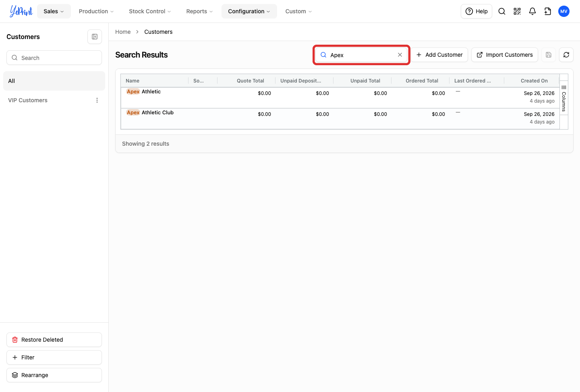This screenshot has height=392, width=580.
Task: Collapse the Customers sidebar panel
Action: [95, 37]
